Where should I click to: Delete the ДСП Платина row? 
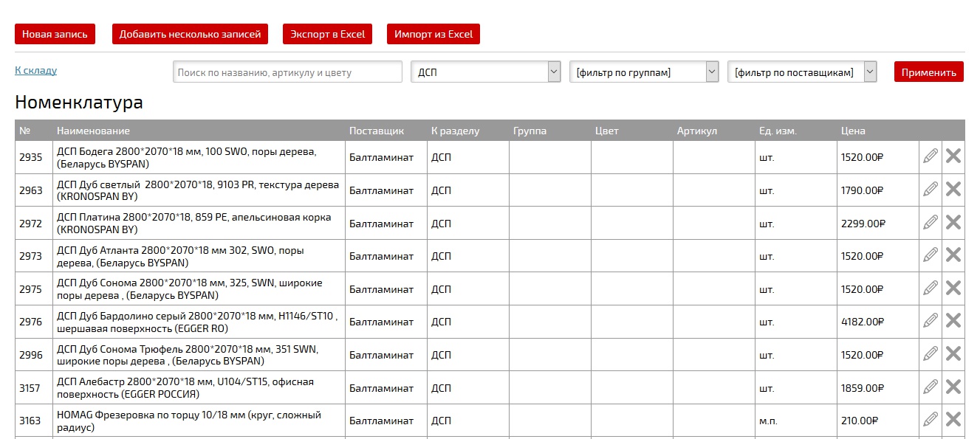pos(953,222)
